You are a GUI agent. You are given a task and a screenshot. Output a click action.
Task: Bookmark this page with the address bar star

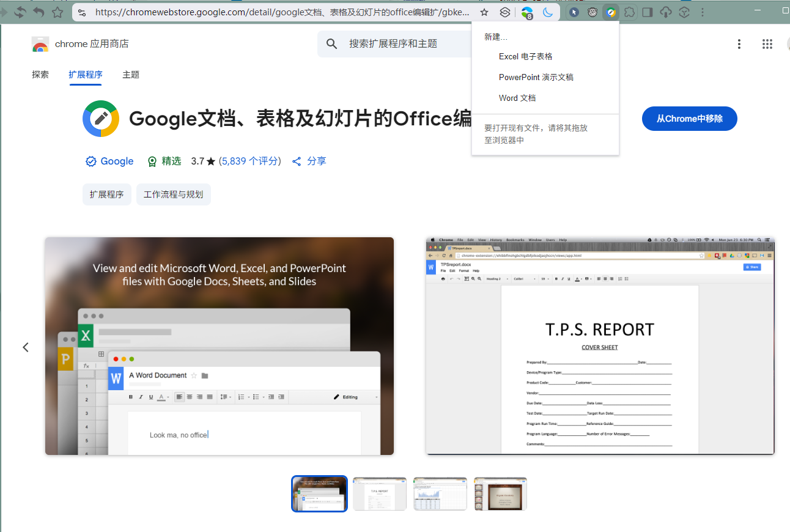[484, 12]
